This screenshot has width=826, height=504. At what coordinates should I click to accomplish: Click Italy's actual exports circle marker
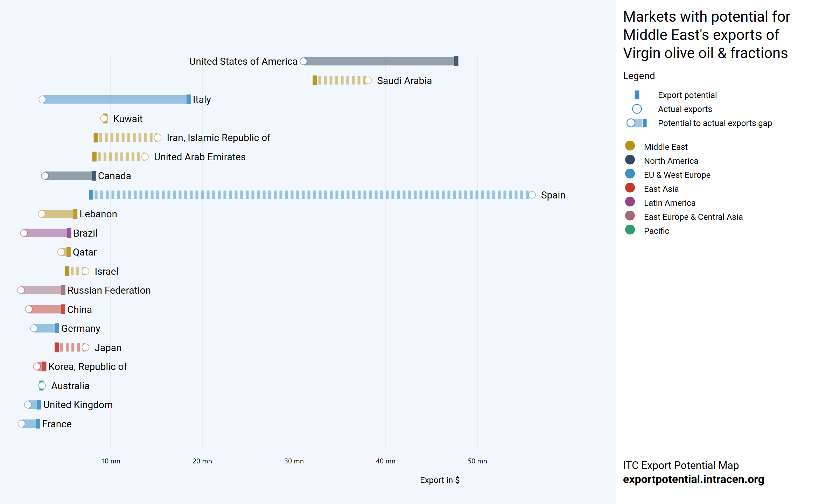[42, 99]
